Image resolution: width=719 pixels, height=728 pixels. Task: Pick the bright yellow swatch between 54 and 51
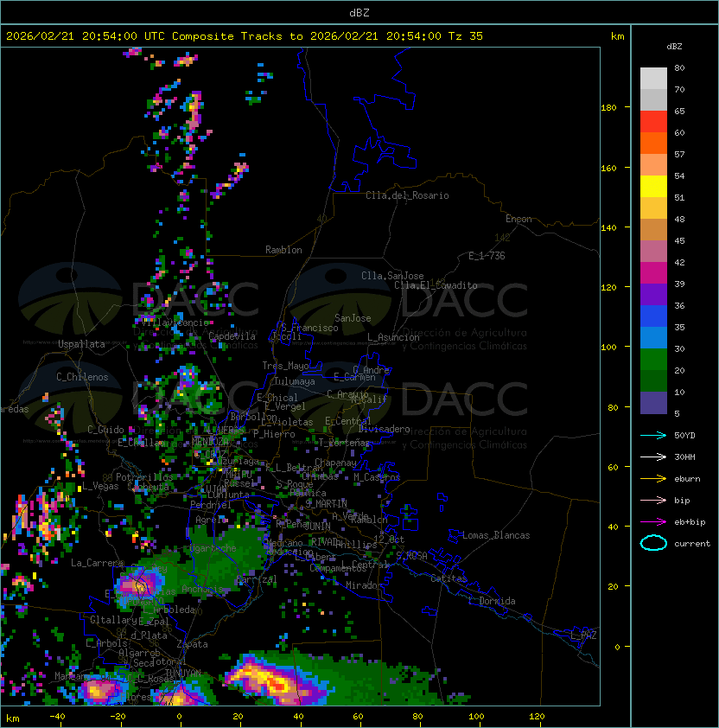[653, 187]
